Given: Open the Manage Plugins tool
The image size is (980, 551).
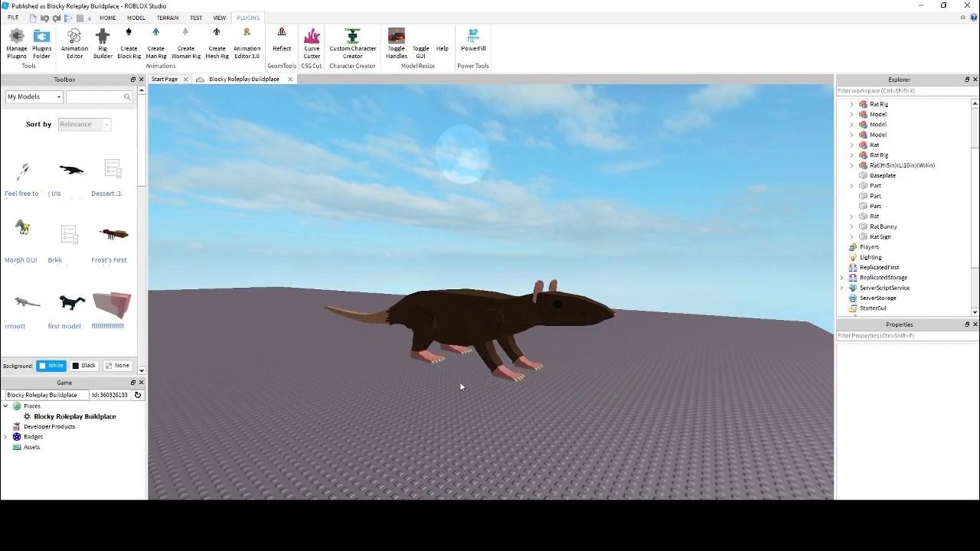Looking at the screenshot, I should 17,44.
